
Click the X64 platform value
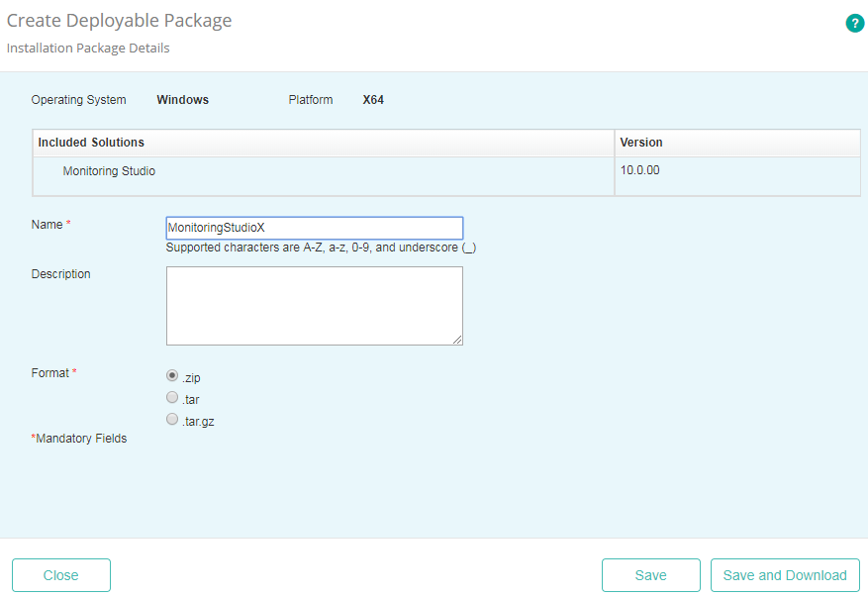(x=373, y=99)
